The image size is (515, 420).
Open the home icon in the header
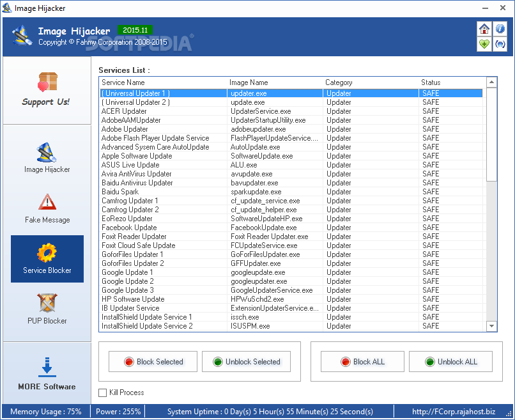click(x=484, y=29)
